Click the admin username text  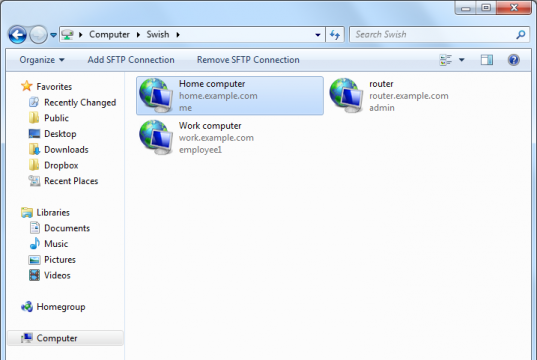pyautogui.click(x=382, y=108)
